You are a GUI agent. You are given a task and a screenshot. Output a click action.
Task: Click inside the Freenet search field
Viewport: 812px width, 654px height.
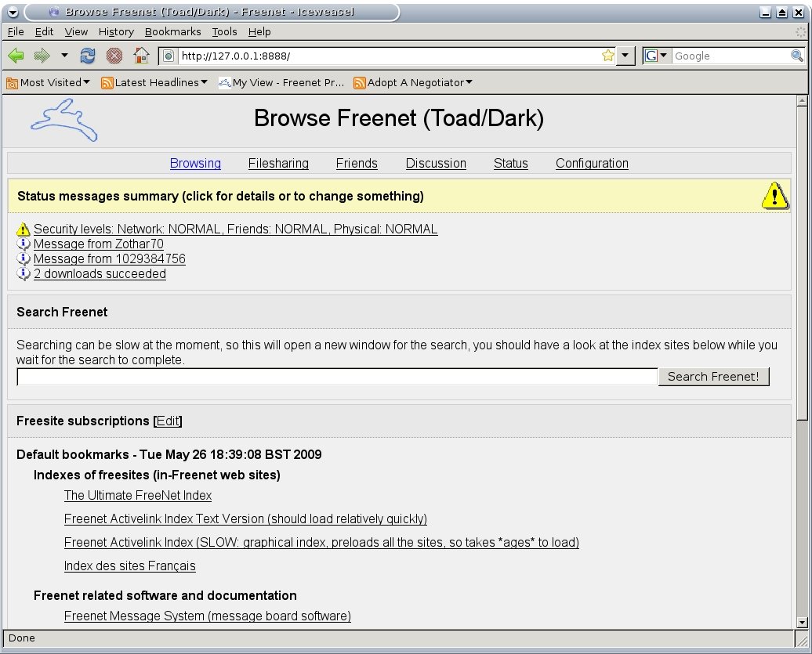point(337,377)
